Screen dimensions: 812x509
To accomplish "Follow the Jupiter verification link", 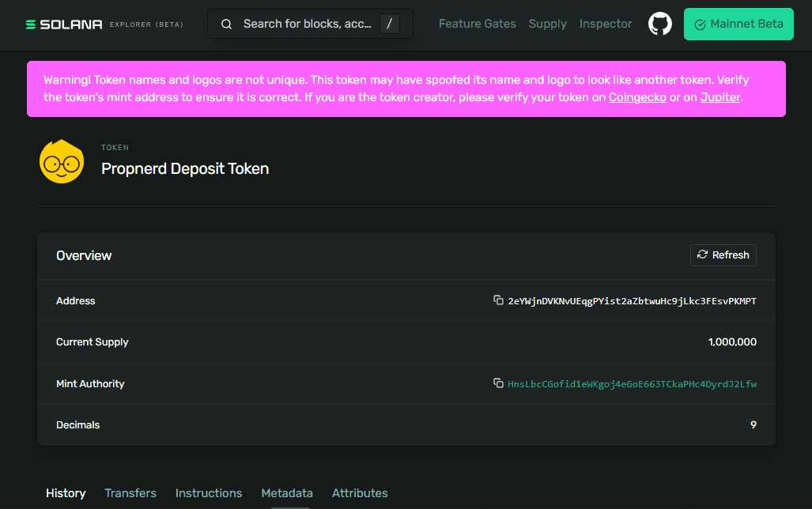I will pyautogui.click(x=719, y=97).
